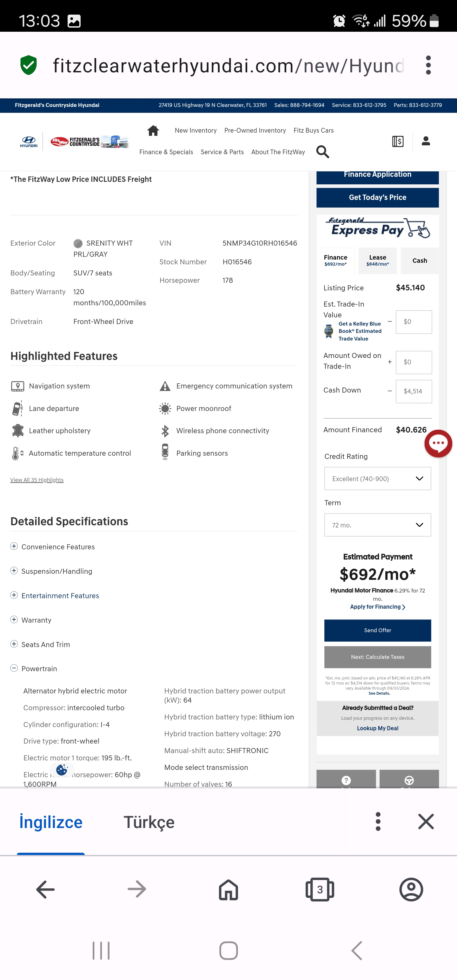Tap the cookie preferences icon

(x=62, y=770)
